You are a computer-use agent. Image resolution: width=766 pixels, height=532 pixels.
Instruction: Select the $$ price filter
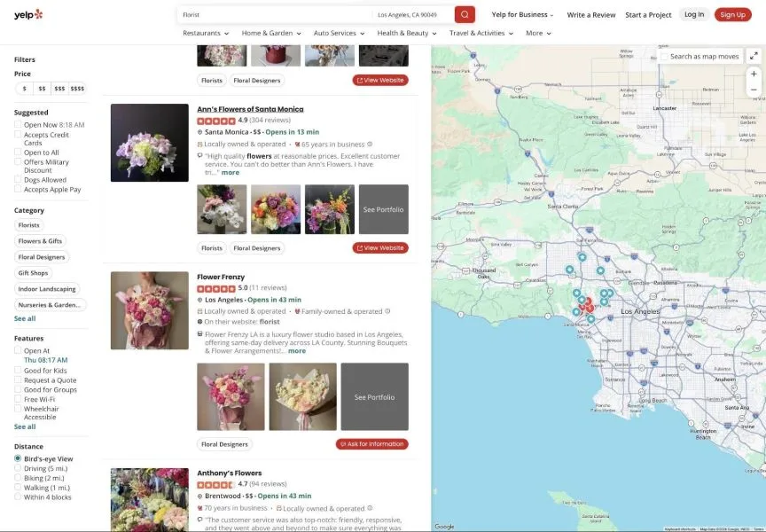click(42, 89)
